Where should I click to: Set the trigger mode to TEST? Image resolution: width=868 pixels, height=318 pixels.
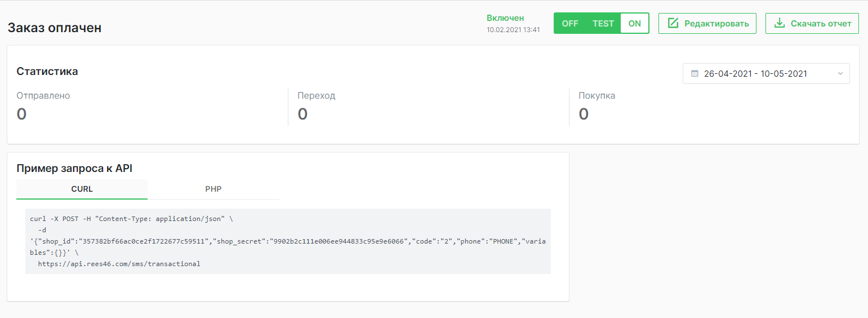coord(603,24)
